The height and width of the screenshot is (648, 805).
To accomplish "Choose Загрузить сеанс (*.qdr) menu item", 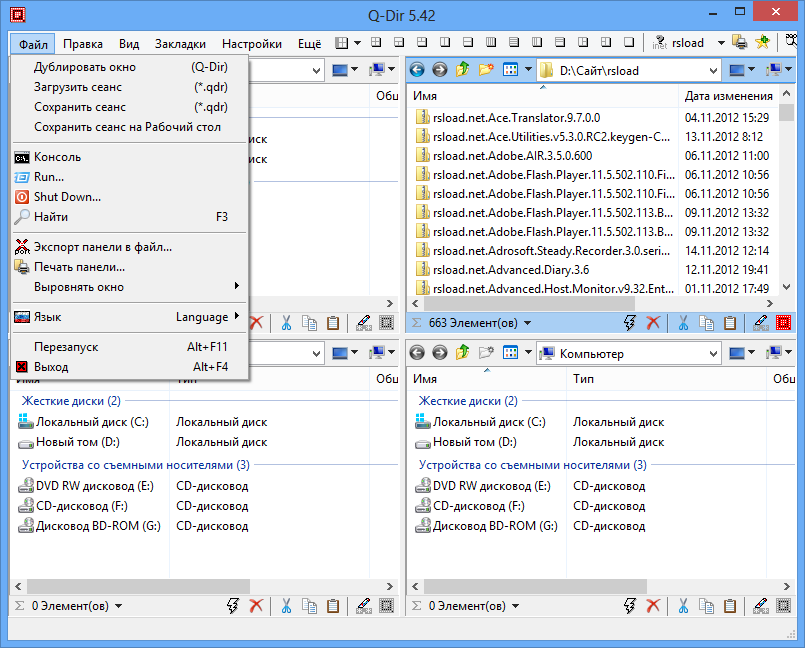I will point(129,87).
